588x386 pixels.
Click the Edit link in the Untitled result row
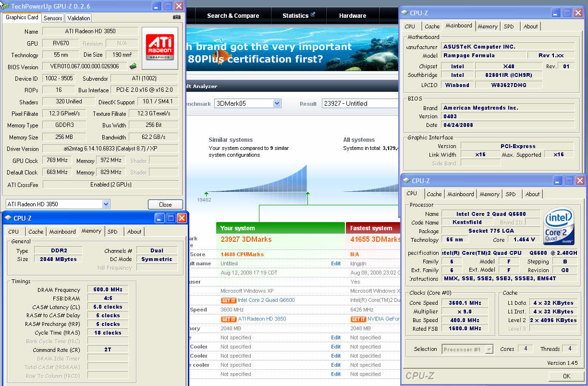point(336,263)
